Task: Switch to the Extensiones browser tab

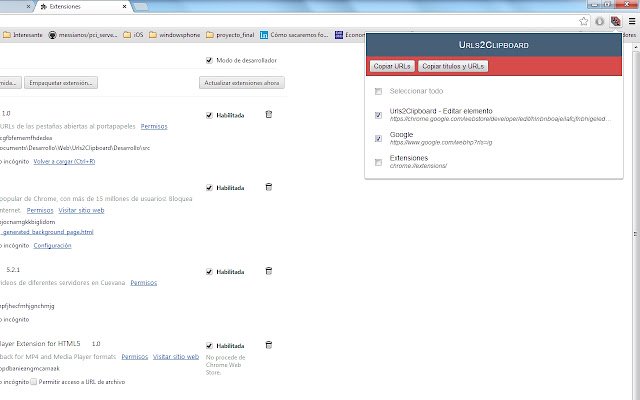Action: point(82,7)
